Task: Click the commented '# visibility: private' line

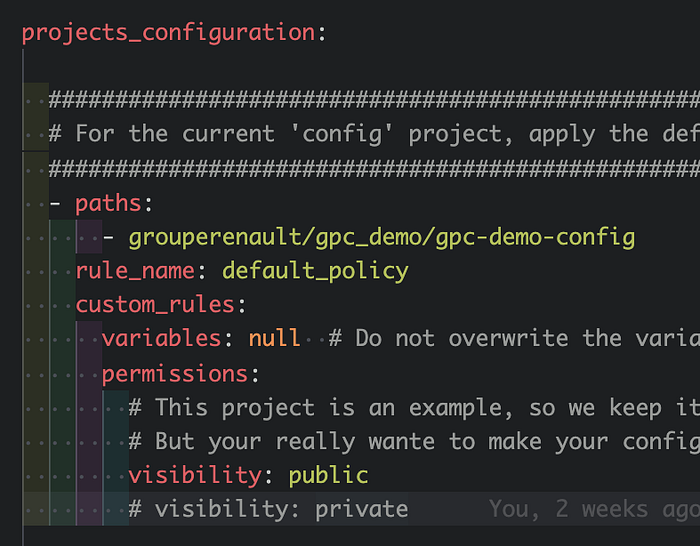Action: click(268, 509)
